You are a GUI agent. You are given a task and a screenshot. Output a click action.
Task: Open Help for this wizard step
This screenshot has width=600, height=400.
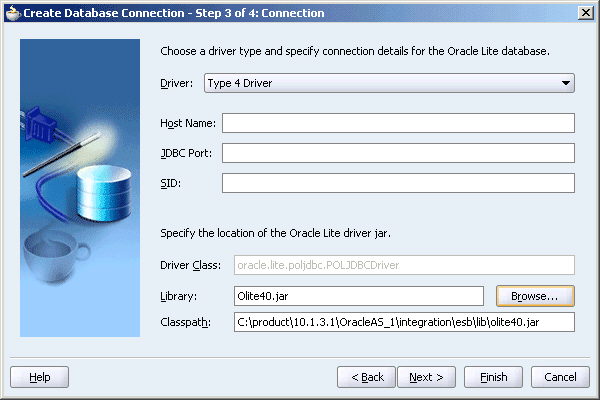39,377
